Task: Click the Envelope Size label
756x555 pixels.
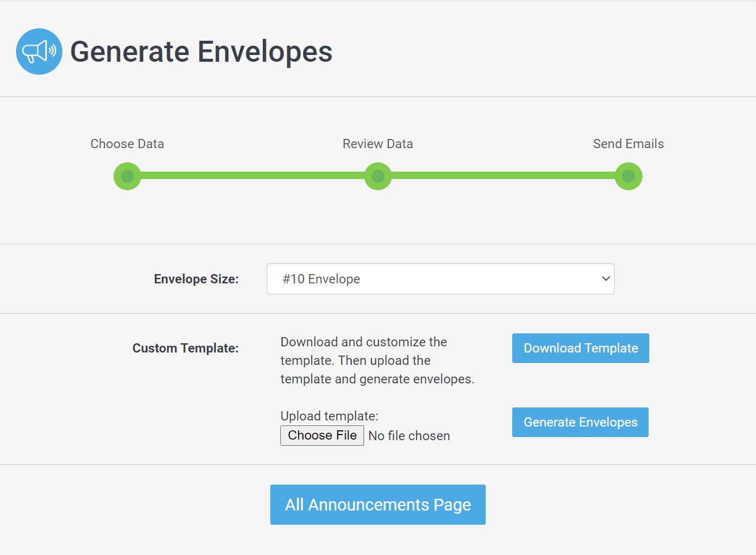Action: [x=196, y=279]
